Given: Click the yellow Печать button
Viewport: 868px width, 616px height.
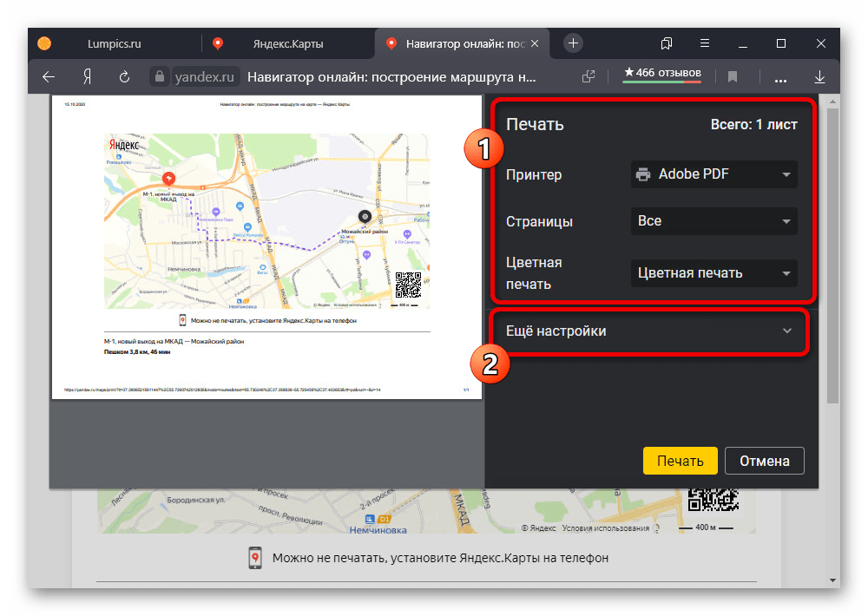Looking at the screenshot, I should click(680, 461).
